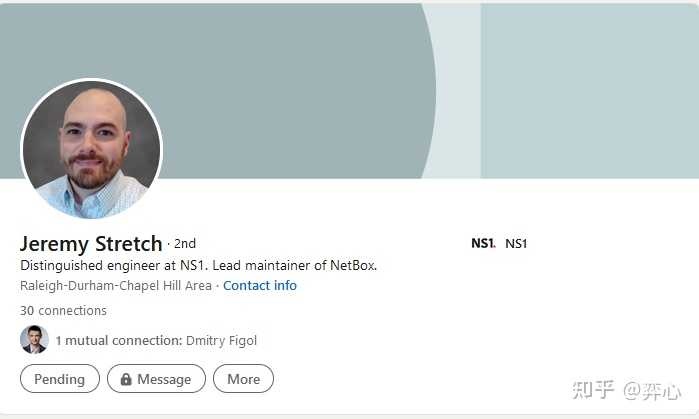Click the Distinguished engineer headline text
The image size is (699, 419).
pos(198,265)
